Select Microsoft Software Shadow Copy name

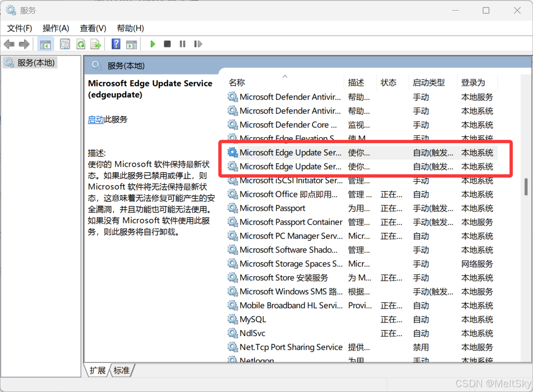[x=289, y=250]
